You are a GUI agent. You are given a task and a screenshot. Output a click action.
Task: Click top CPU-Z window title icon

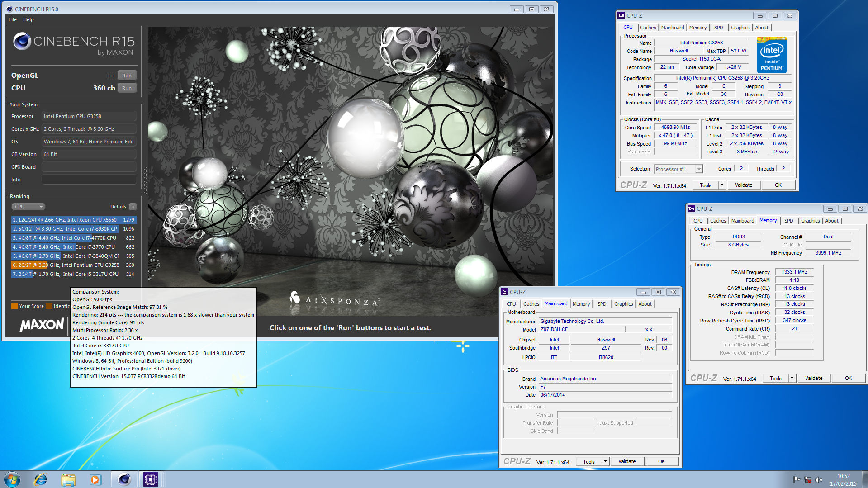621,15
